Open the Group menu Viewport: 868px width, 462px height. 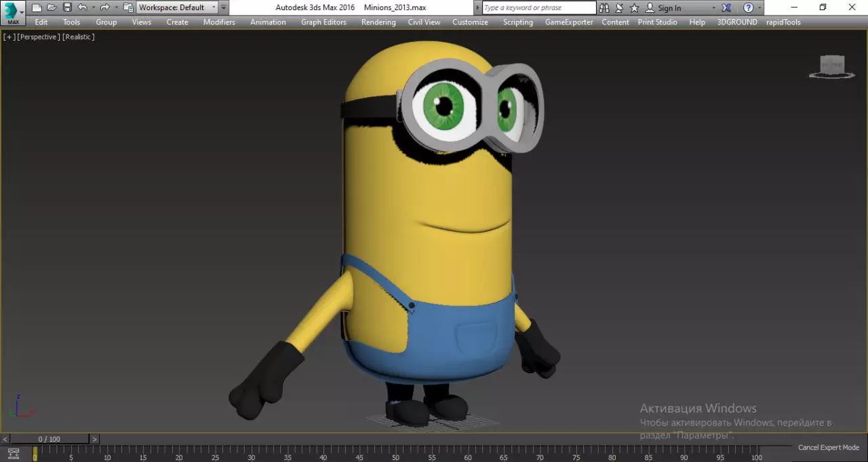tap(106, 22)
